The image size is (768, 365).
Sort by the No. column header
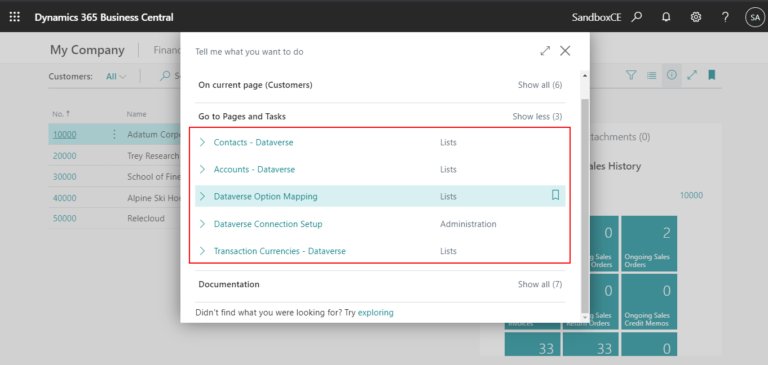pyautogui.click(x=61, y=114)
